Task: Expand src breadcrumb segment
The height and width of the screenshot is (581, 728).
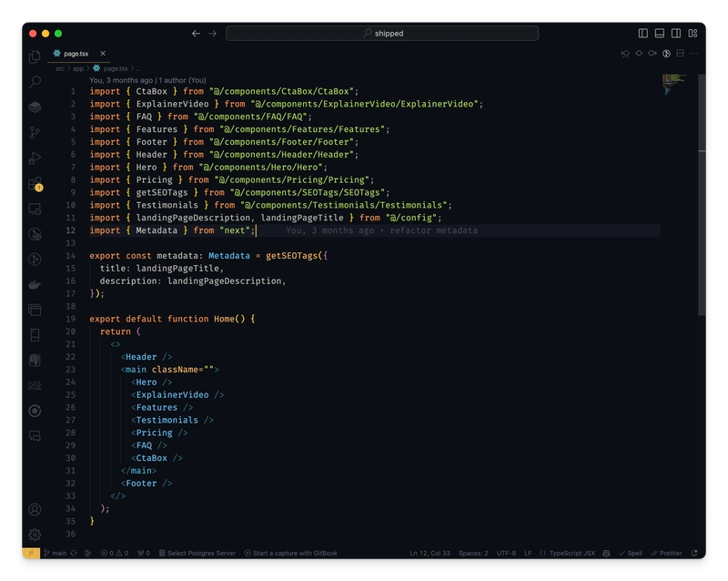Action: click(x=60, y=69)
